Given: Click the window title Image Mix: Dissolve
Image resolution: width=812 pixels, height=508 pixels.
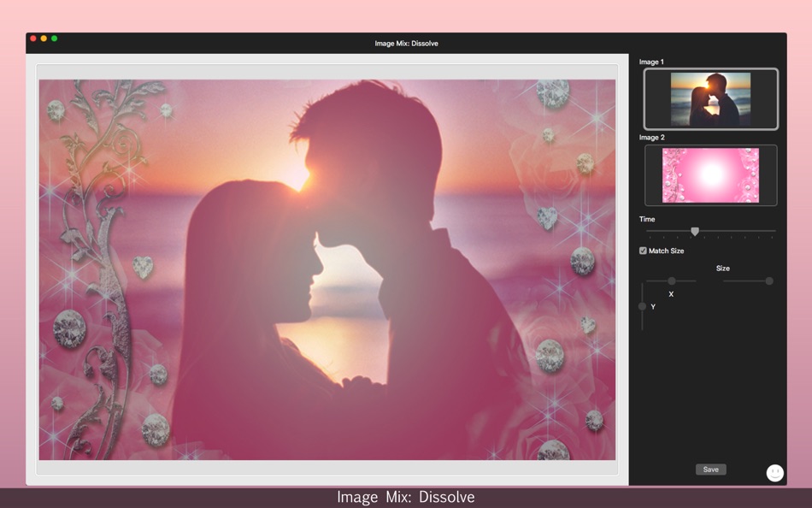Looking at the screenshot, I should click(x=407, y=44).
